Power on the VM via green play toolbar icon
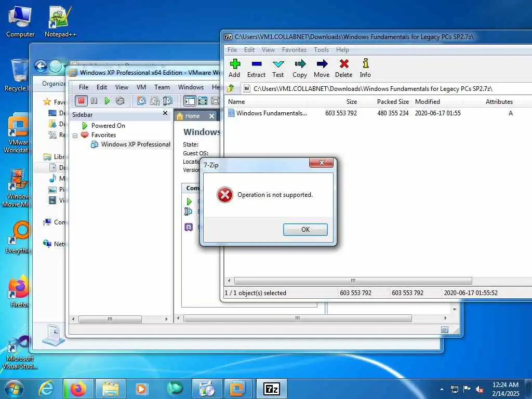 pyautogui.click(x=107, y=101)
